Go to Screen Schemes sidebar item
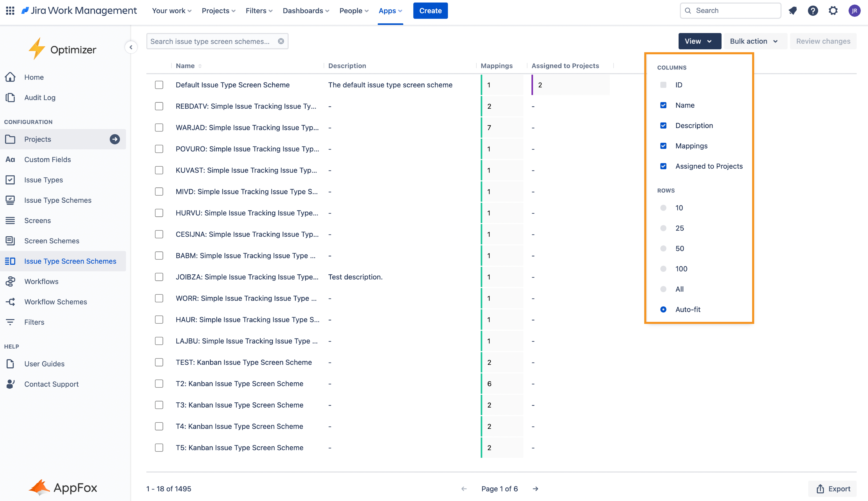Image resolution: width=868 pixels, height=501 pixels. [52, 241]
